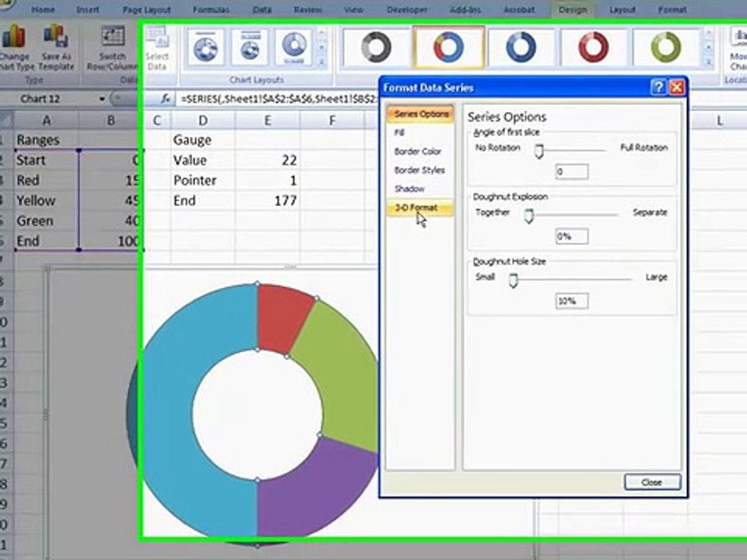This screenshot has width=747, height=560.
Task: Select 3-D Format in dialog sidebar
Action: [x=420, y=208]
